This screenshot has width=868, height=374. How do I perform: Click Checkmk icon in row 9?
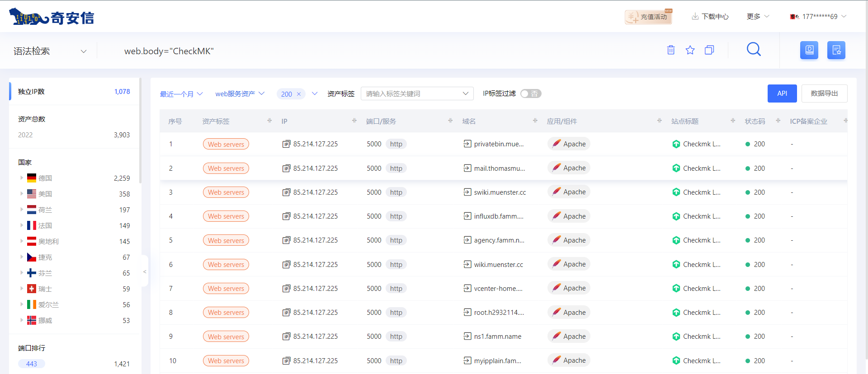[676, 337]
